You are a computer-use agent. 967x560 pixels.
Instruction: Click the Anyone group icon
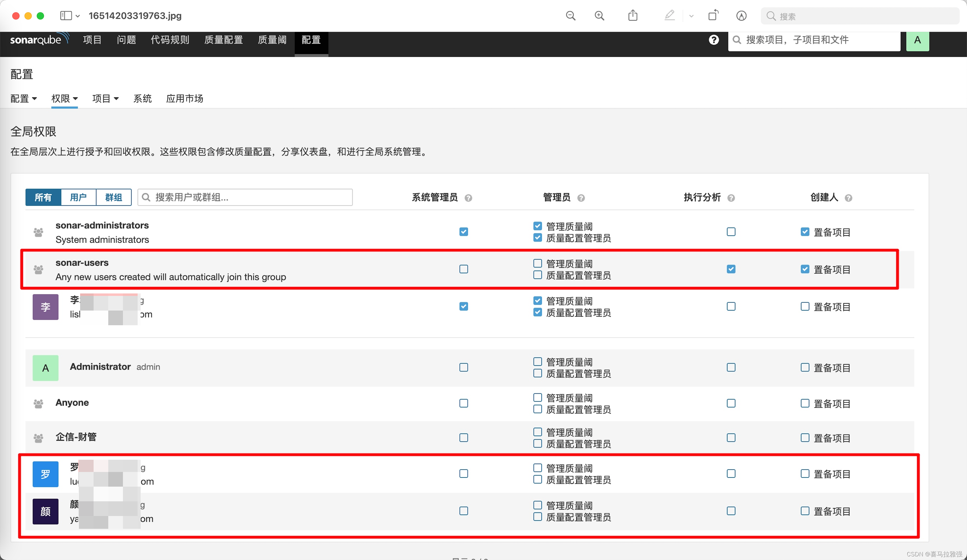tap(38, 403)
